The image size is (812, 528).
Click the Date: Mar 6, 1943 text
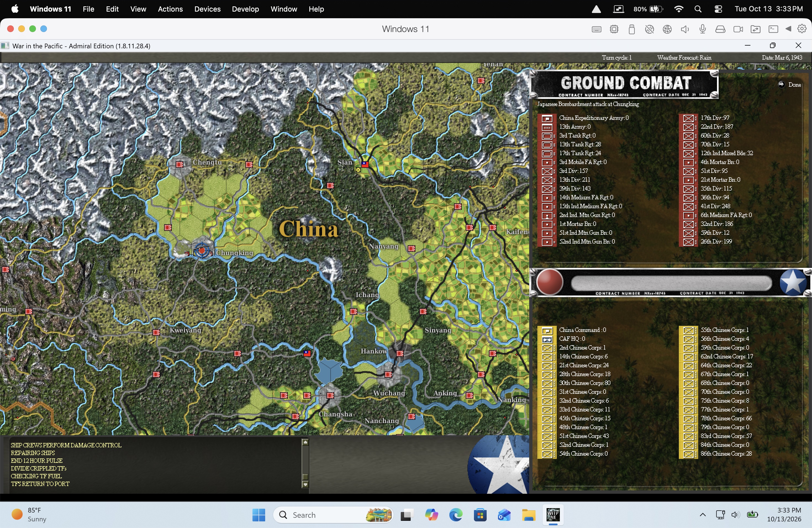[782, 58]
